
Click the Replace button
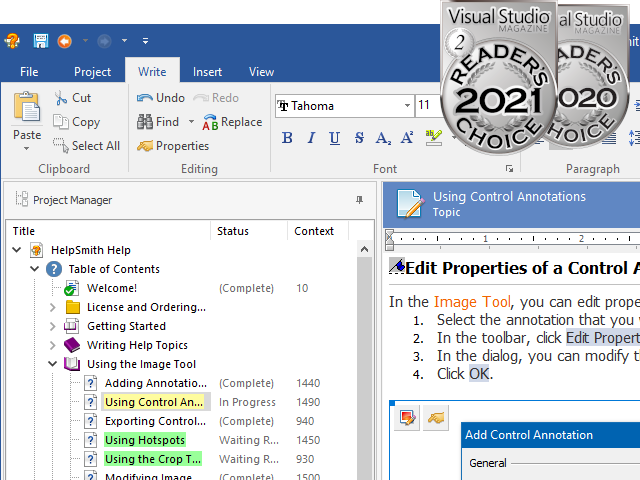[232, 122]
